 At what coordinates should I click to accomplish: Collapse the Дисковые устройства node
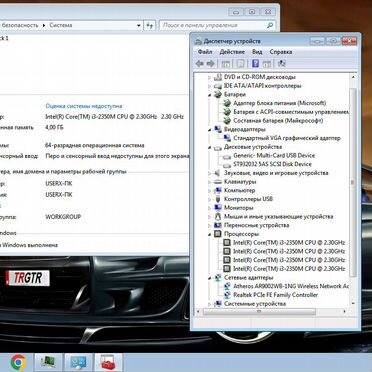pos(210,147)
